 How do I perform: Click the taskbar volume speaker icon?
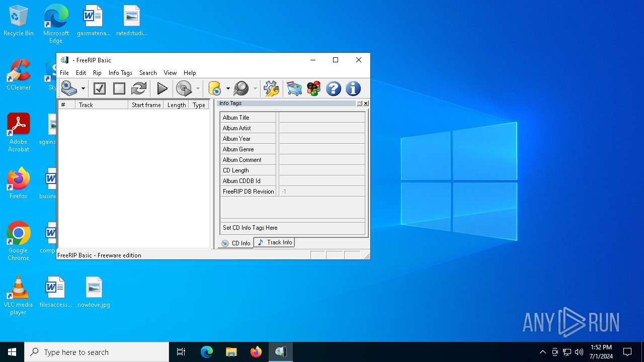579,352
